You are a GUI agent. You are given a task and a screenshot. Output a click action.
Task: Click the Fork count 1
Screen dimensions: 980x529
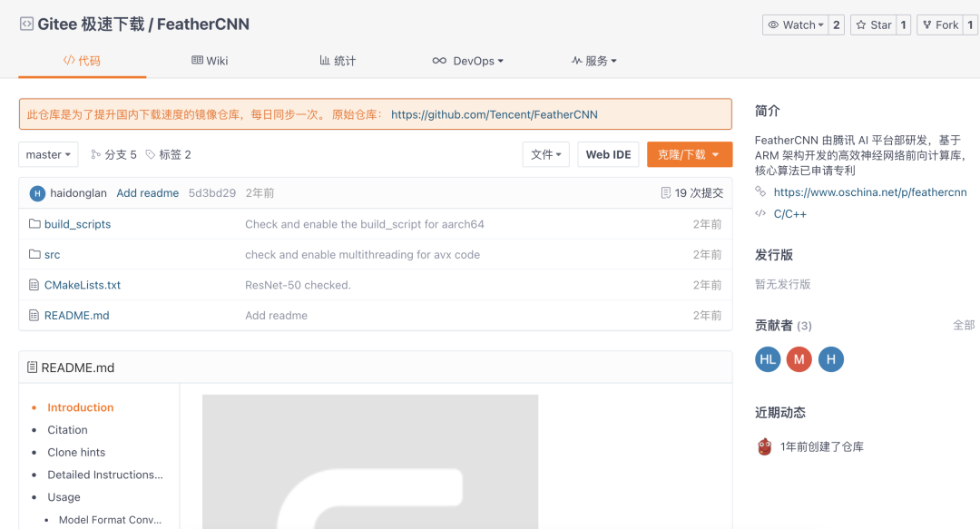970,25
